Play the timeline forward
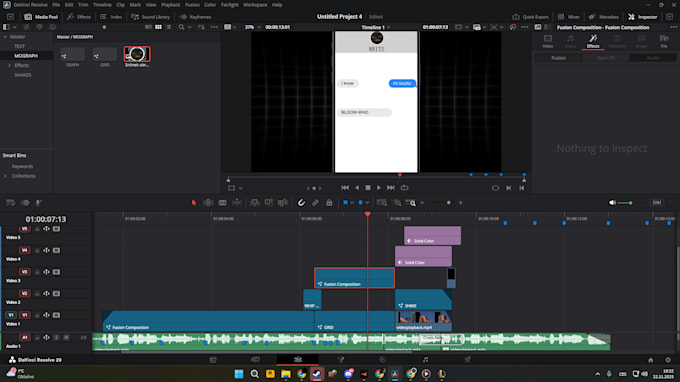The height and width of the screenshot is (382, 680). point(379,188)
